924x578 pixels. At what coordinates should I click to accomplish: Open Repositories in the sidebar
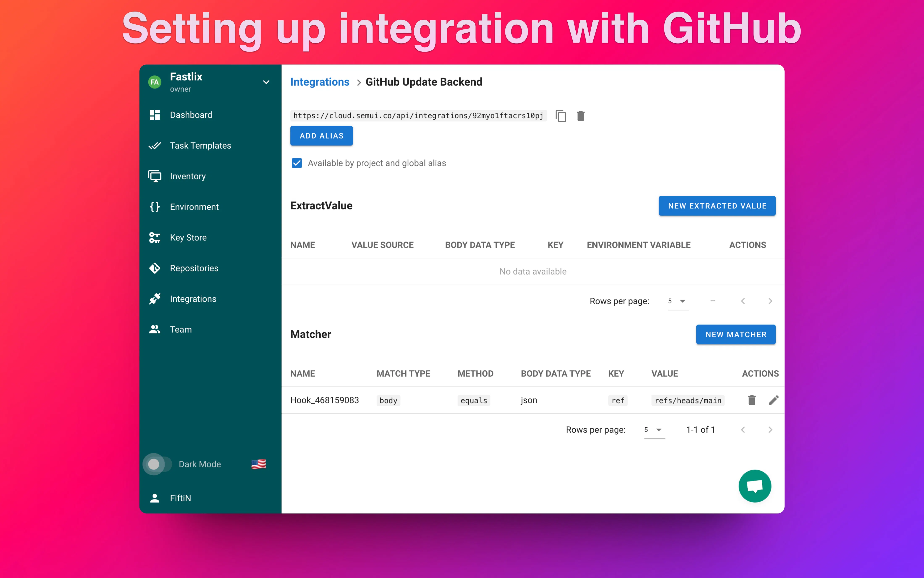(210, 268)
